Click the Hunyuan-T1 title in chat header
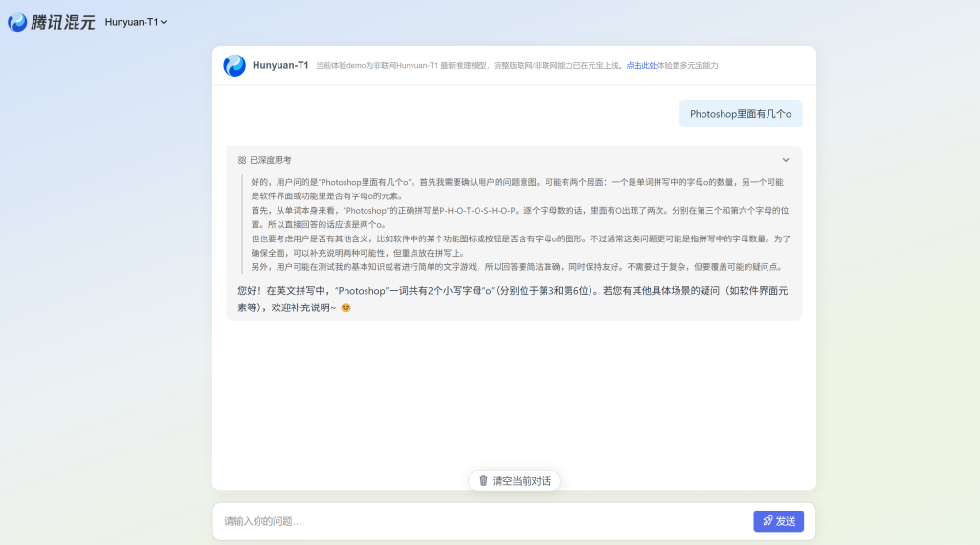 (280, 65)
